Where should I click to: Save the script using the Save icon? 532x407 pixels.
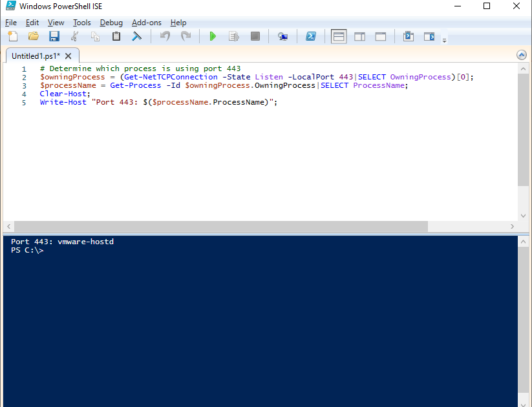(x=54, y=36)
